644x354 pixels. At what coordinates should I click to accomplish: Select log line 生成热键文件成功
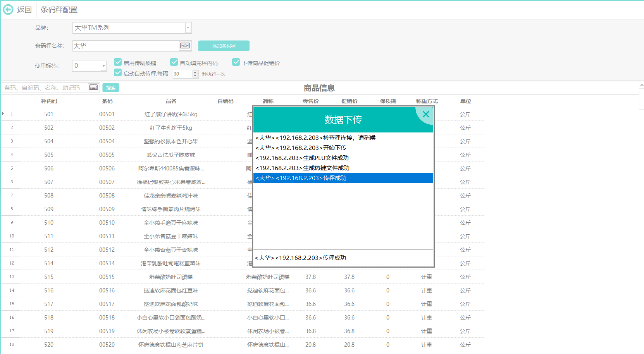point(343,168)
